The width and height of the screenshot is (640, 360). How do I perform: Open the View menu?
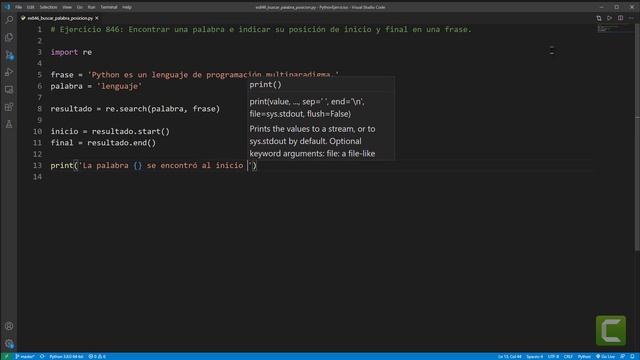67,7
